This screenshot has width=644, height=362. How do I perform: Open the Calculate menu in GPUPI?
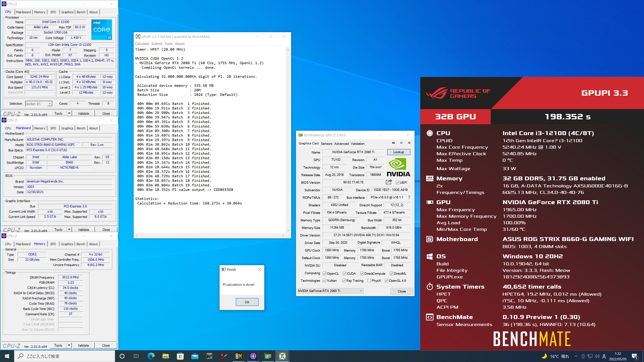pyautogui.click(x=142, y=44)
